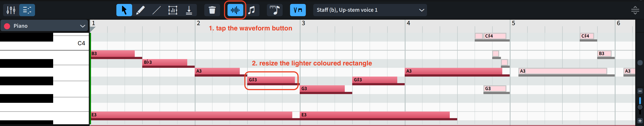Click the plus vertical zoom button
The width and height of the screenshot is (644, 126).
click(x=640, y=121)
